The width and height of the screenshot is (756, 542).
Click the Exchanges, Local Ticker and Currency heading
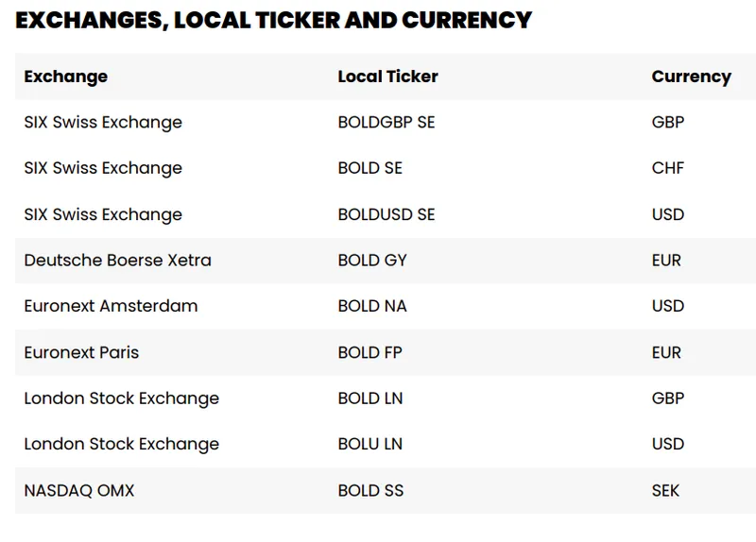[273, 20]
